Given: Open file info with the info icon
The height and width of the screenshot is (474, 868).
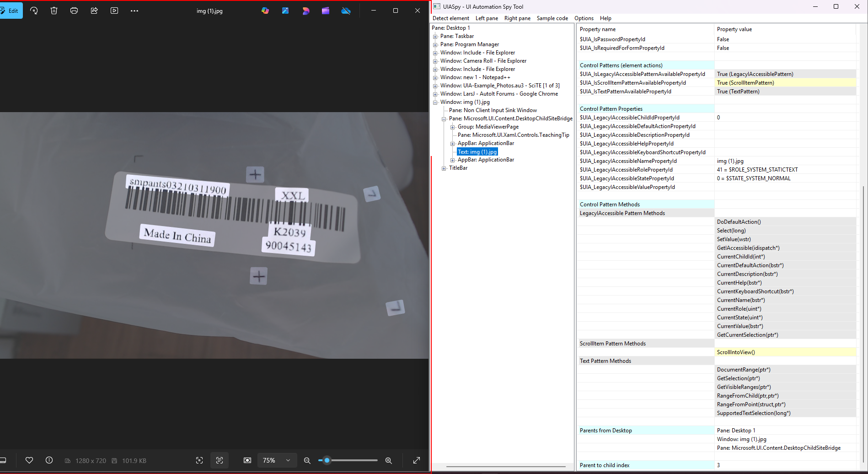Looking at the screenshot, I should tap(49, 460).
